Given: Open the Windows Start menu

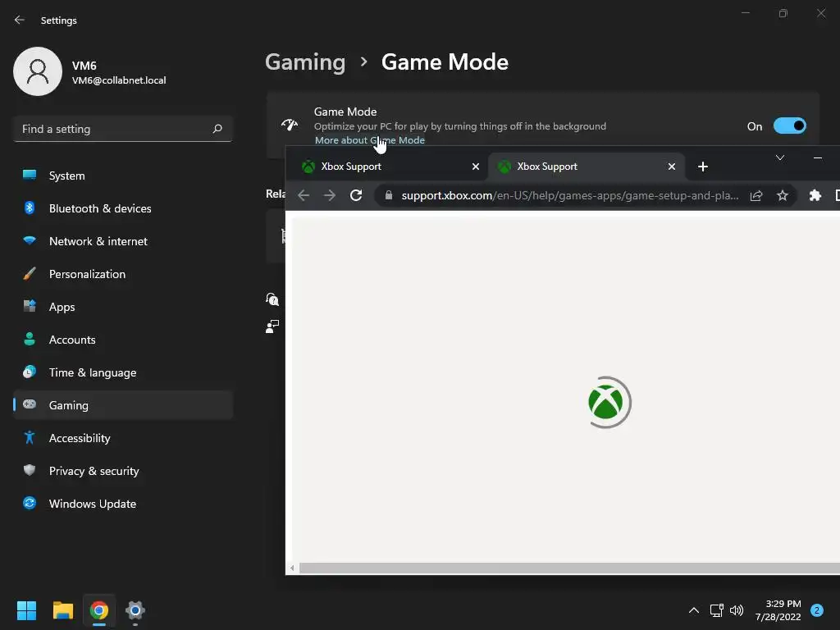Looking at the screenshot, I should pyautogui.click(x=26, y=610).
